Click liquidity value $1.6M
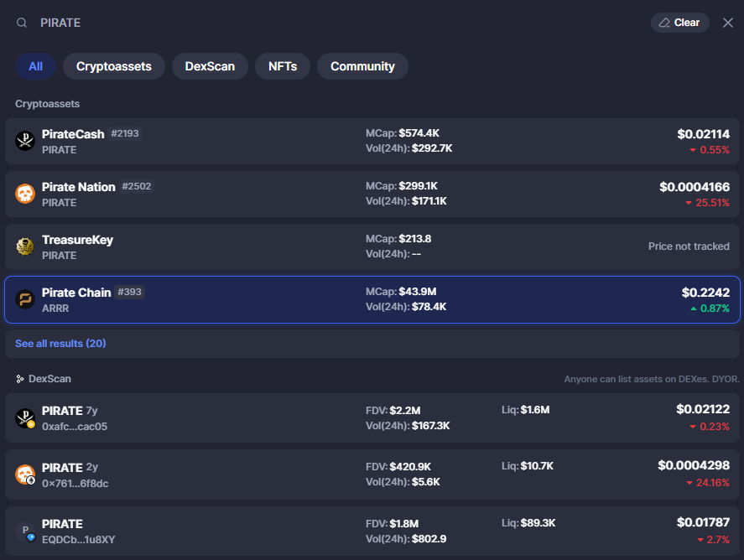This screenshot has width=744, height=560. [x=535, y=410]
